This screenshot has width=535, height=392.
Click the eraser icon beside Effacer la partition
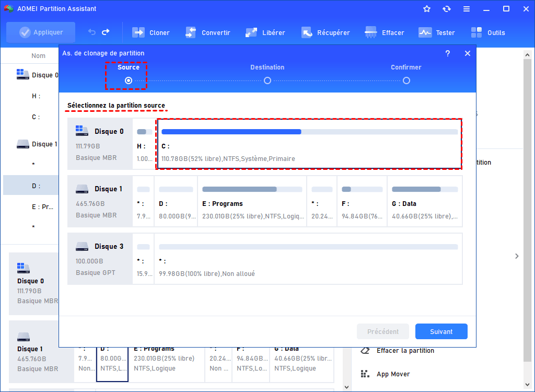(365, 351)
